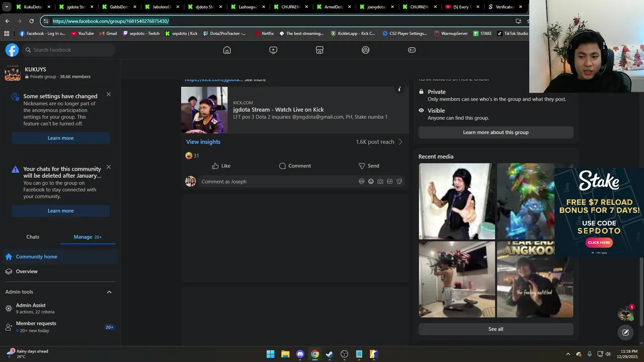Viewport: 644px width, 362px height.
Task: Open Admin Assist in admin tools
Action: coord(60,308)
